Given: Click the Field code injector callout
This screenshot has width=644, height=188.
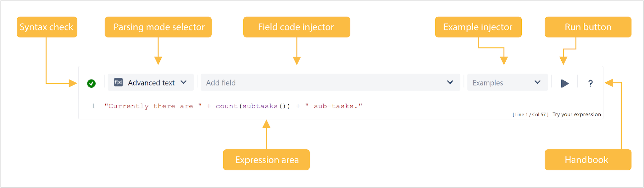Looking at the screenshot, I should [297, 27].
